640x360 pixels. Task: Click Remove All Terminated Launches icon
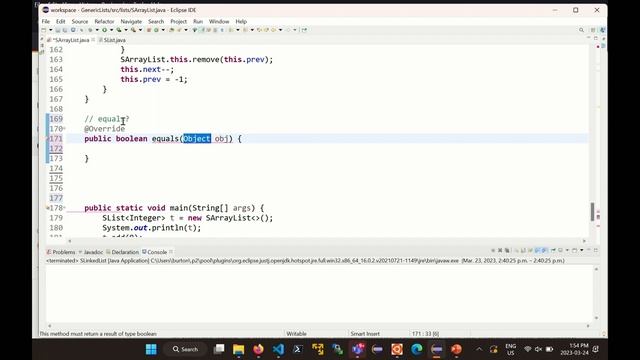click(507, 250)
